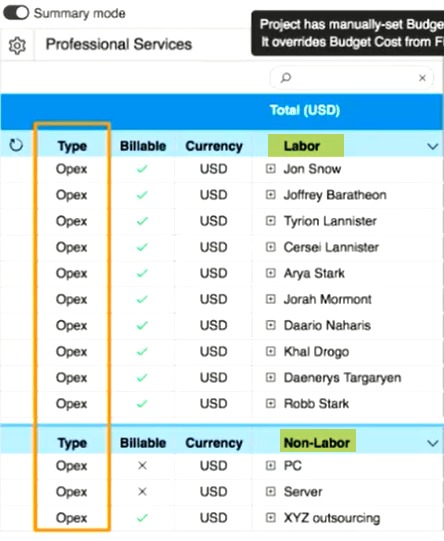Clear search with the X icon

[x=422, y=78]
